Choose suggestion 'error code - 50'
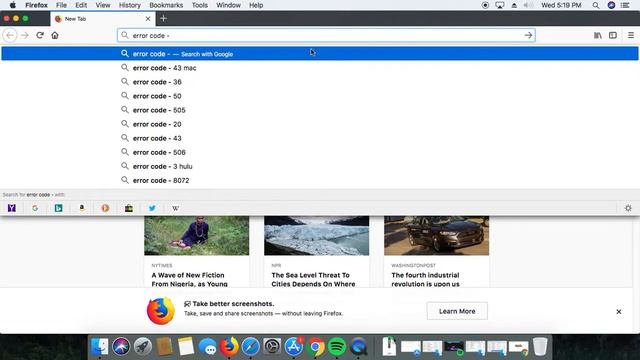Image resolution: width=640 pixels, height=360 pixels. pos(320,96)
